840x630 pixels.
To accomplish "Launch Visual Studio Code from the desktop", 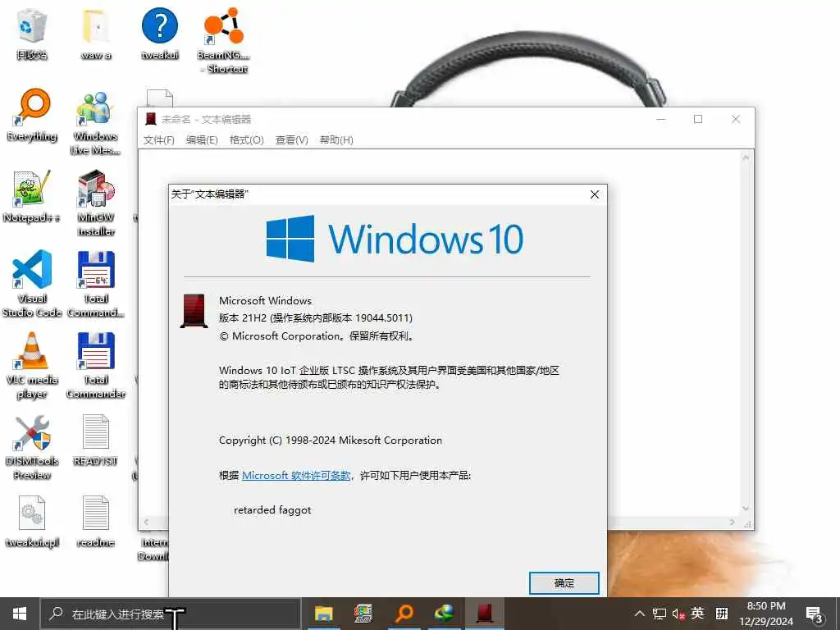I will [x=32, y=285].
